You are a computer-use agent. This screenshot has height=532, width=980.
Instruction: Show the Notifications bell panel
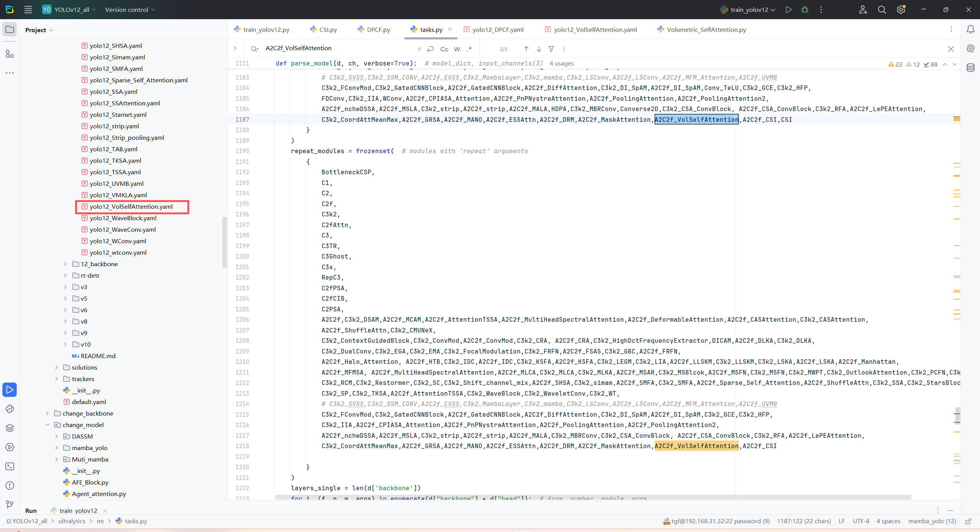pyautogui.click(x=970, y=29)
